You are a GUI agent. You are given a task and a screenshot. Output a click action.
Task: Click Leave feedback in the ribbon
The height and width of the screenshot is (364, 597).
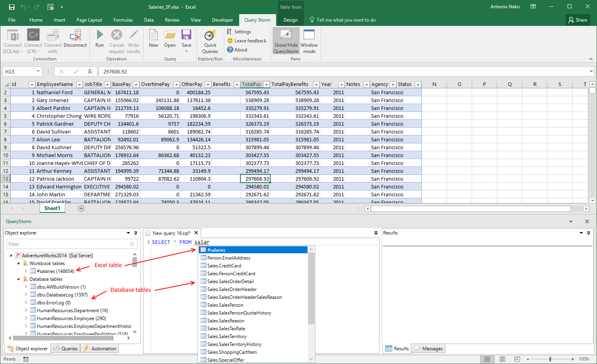tap(247, 41)
